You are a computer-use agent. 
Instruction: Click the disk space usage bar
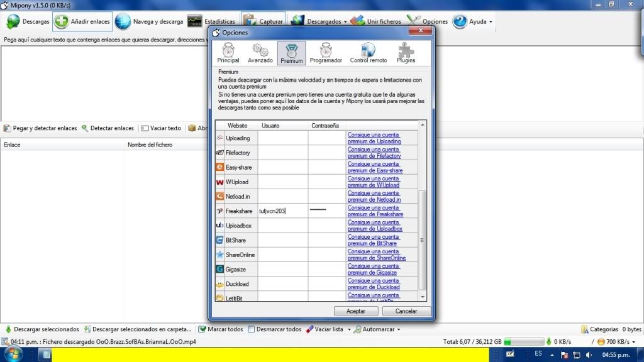[524, 341]
